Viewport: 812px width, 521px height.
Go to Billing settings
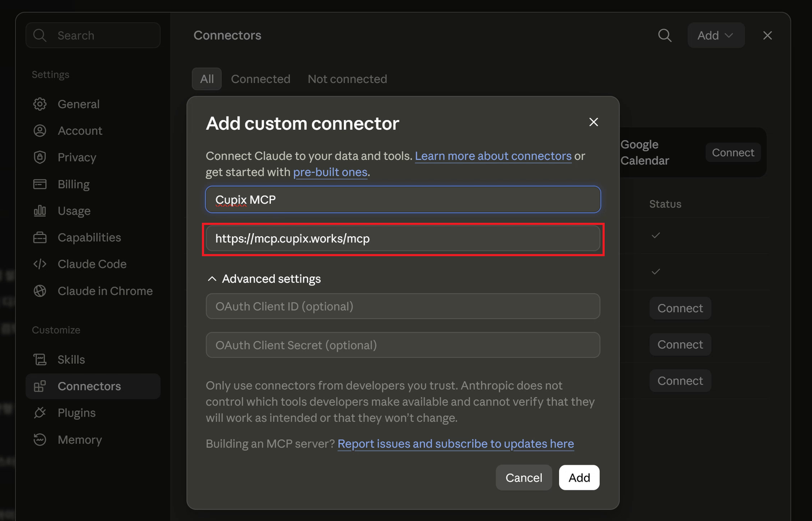tap(93, 184)
